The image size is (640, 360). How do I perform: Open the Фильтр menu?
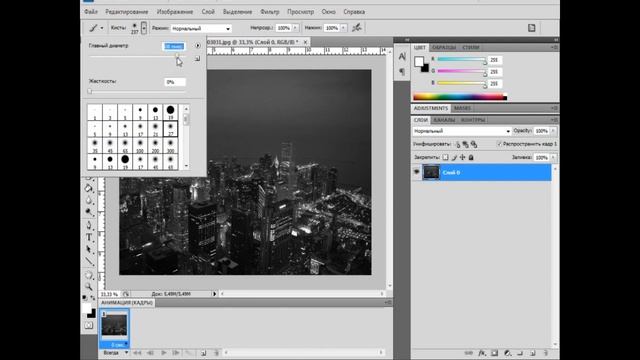(270, 12)
